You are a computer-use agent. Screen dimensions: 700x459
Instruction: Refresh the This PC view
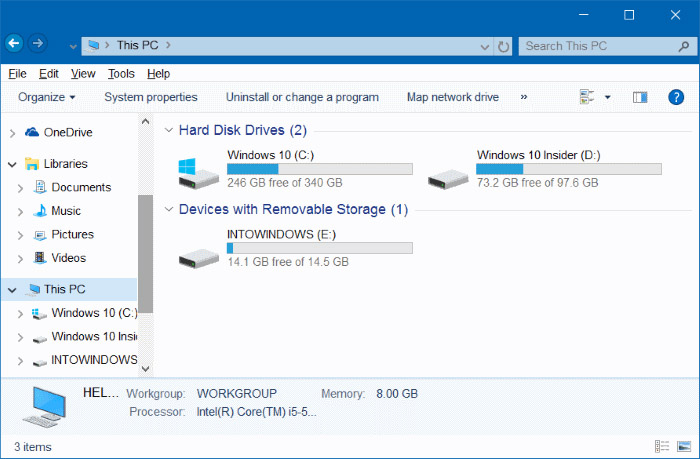[x=503, y=46]
